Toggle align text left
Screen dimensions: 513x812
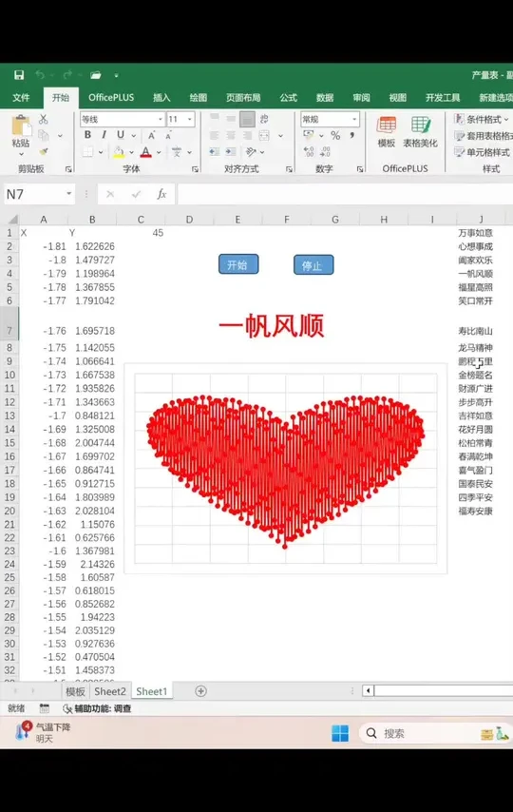(x=215, y=136)
